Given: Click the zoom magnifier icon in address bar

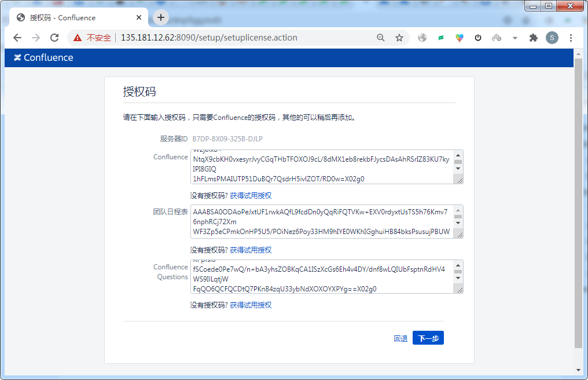Looking at the screenshot, I should tap(381, 38).
